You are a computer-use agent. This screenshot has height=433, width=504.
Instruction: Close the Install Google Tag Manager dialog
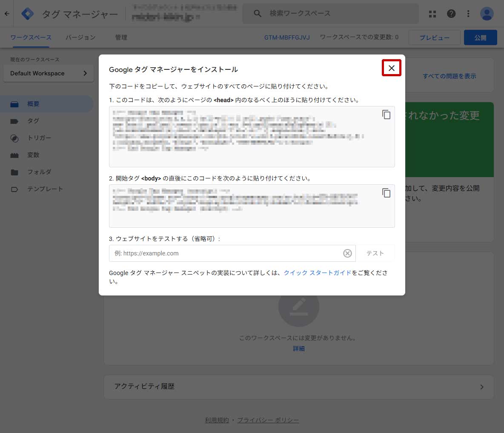(391, 68)
